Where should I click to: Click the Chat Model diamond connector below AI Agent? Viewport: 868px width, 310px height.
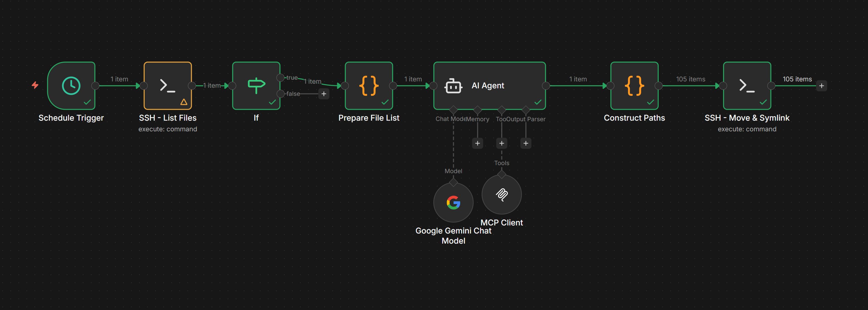coord(453,109)
